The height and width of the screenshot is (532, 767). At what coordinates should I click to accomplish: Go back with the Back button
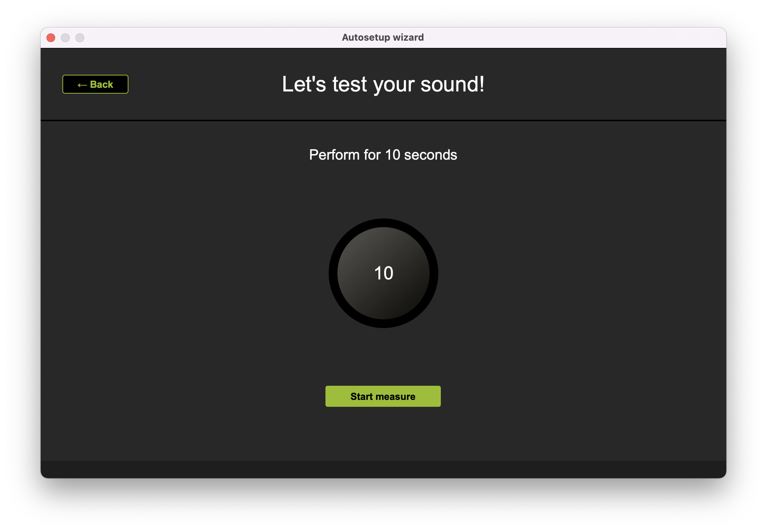click(x=95, y=84)
